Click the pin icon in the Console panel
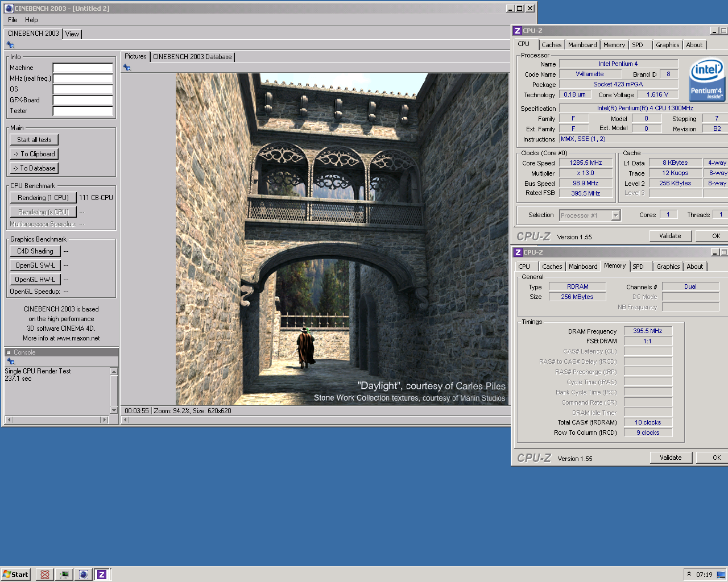728x582 pixels. click(10, 361)
